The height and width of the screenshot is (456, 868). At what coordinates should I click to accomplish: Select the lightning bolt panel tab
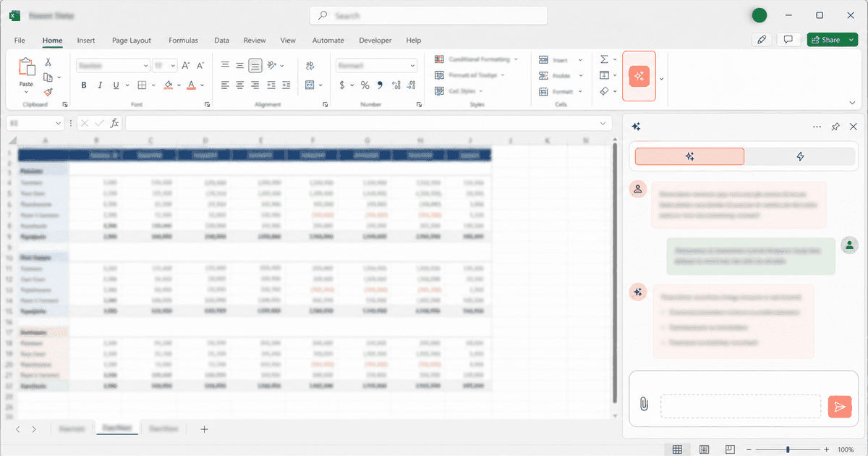click(800, 156)
